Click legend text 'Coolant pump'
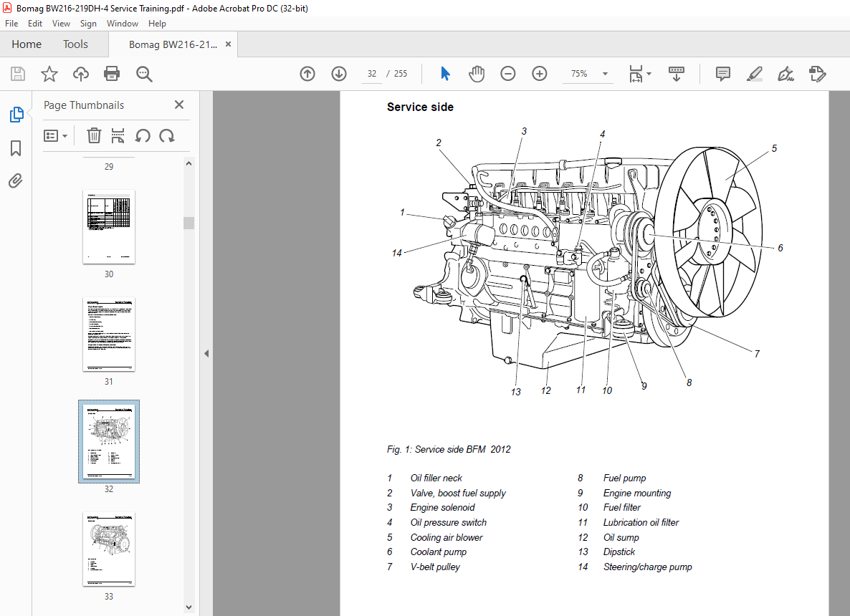This screenshot has width=850, height=616. 438,552
